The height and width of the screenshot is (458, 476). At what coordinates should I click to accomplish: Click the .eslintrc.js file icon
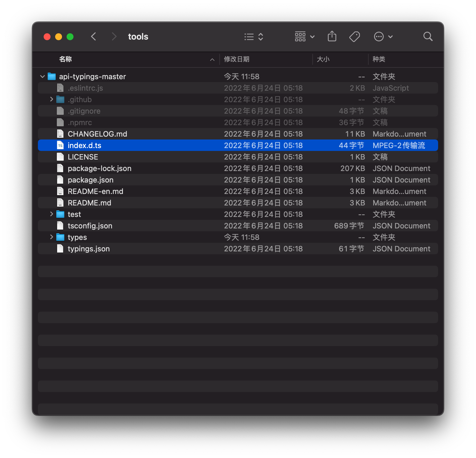click(x=60, y=88)
